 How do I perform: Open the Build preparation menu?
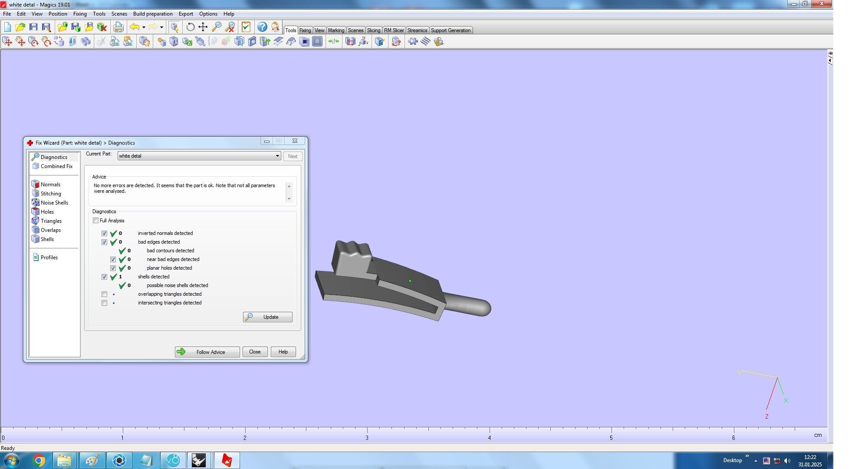152,14
